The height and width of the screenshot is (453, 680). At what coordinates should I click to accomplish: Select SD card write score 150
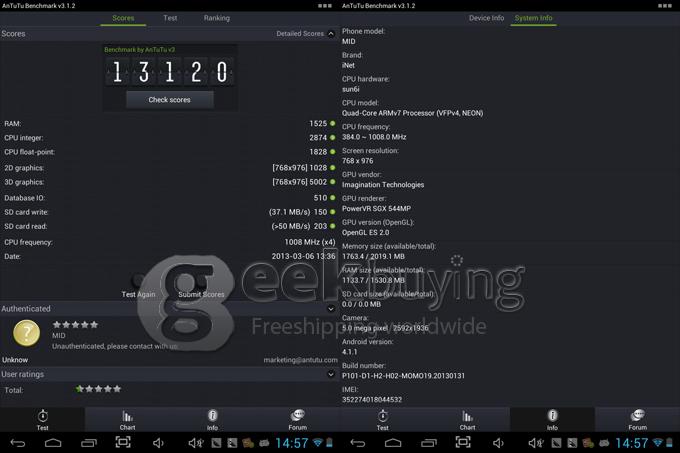tap(320, 212)
